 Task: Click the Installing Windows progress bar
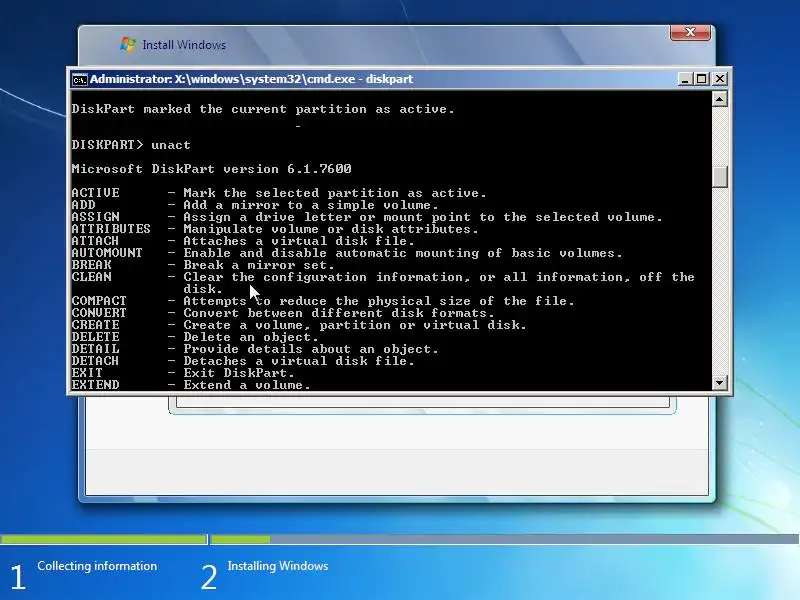tap(505, 539)
